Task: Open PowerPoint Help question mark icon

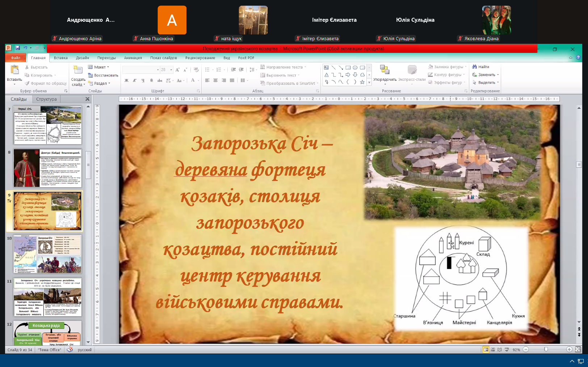Action: (x=578, y=58)
